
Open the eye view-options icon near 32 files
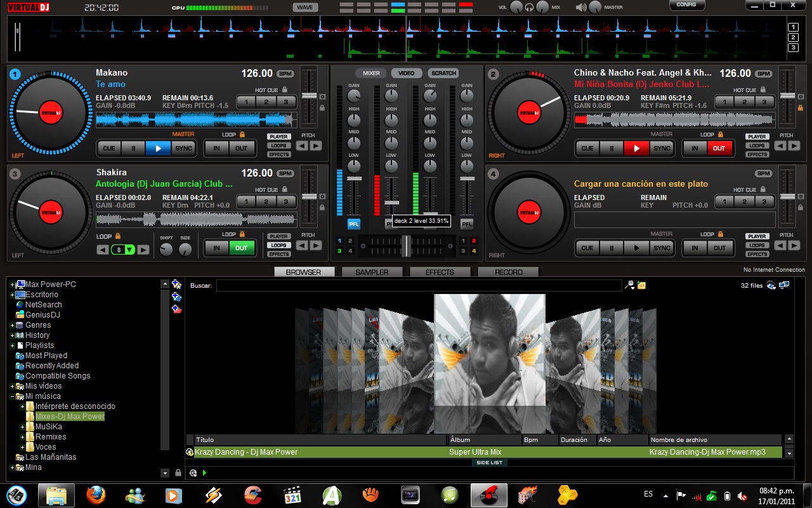click(x=771, y=285)
